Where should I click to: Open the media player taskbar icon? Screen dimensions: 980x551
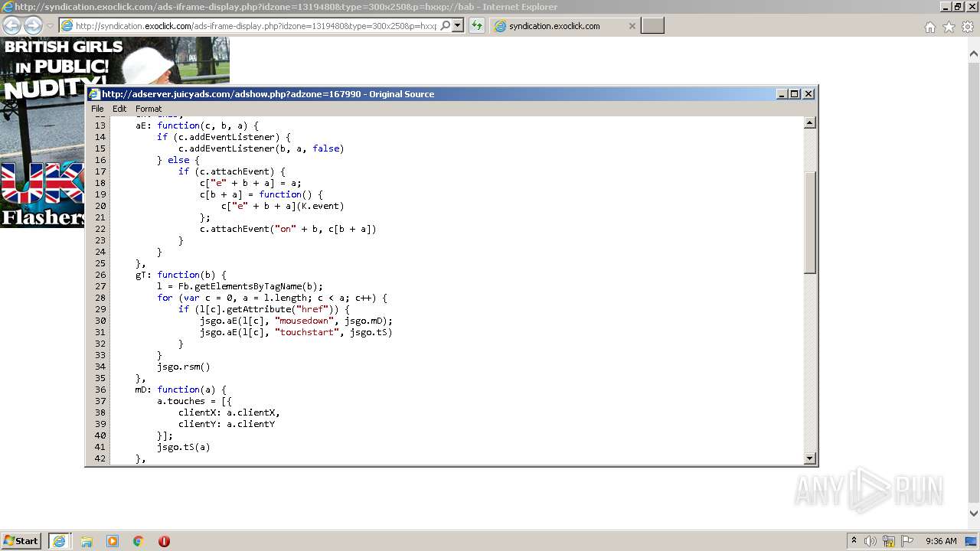pos(113,541)
